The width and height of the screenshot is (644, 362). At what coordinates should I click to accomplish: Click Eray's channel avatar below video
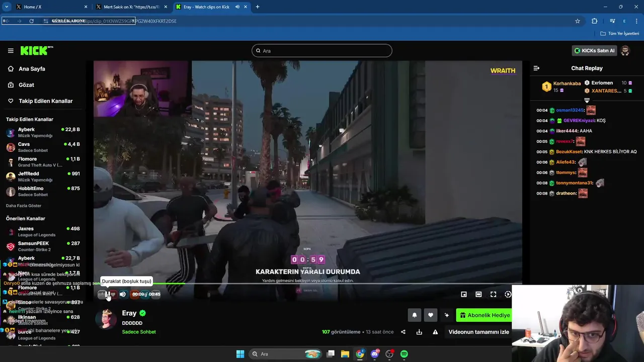tap(106, 319)
